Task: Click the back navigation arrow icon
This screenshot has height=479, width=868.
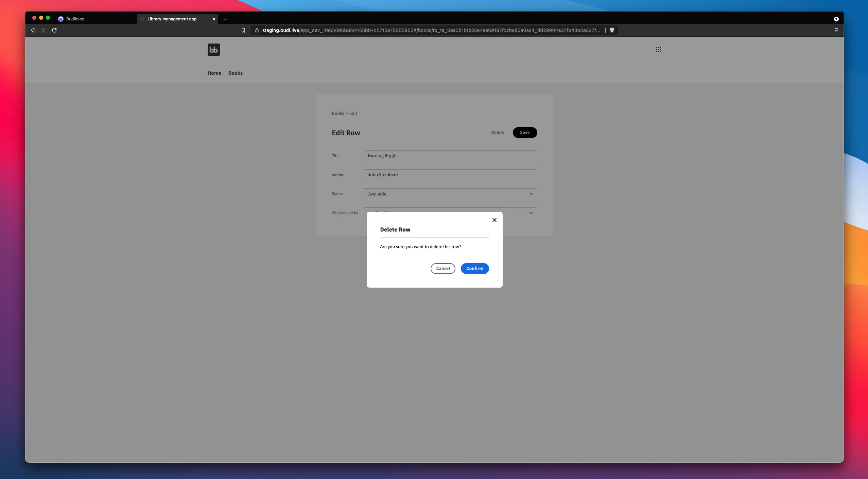Action: coord(32,30)
